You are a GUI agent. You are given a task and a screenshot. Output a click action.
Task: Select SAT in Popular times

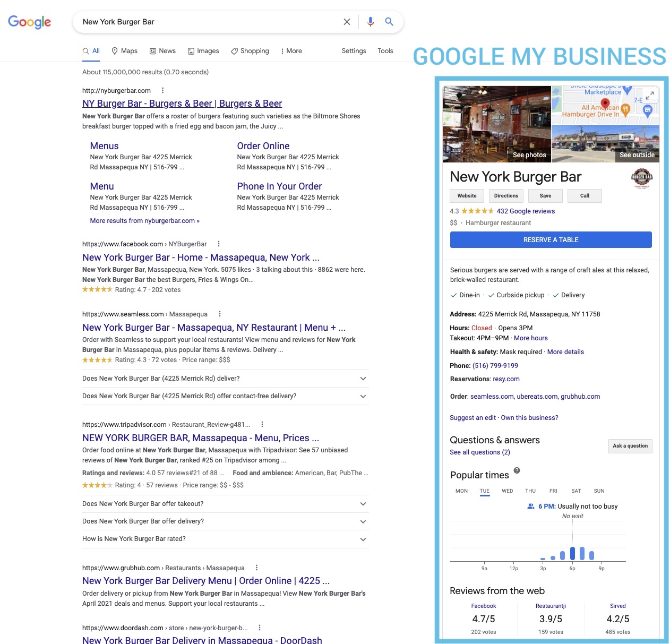point(576,491)
